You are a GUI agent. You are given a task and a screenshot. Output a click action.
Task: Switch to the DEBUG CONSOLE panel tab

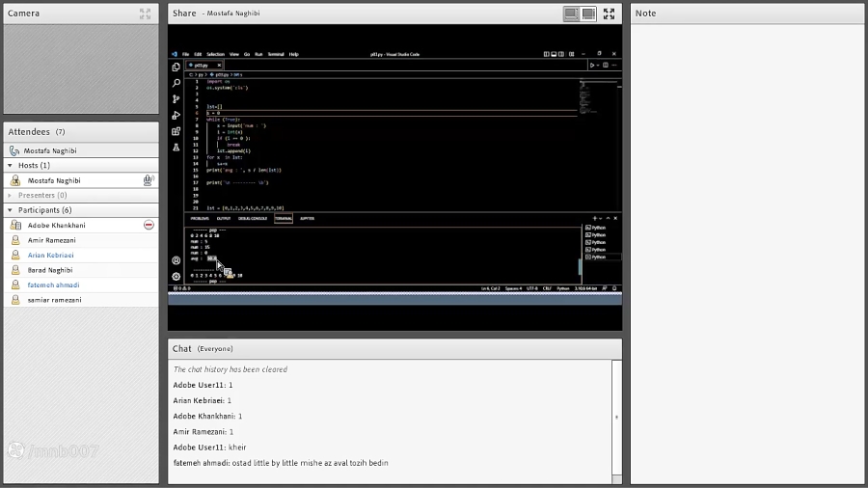254,219
